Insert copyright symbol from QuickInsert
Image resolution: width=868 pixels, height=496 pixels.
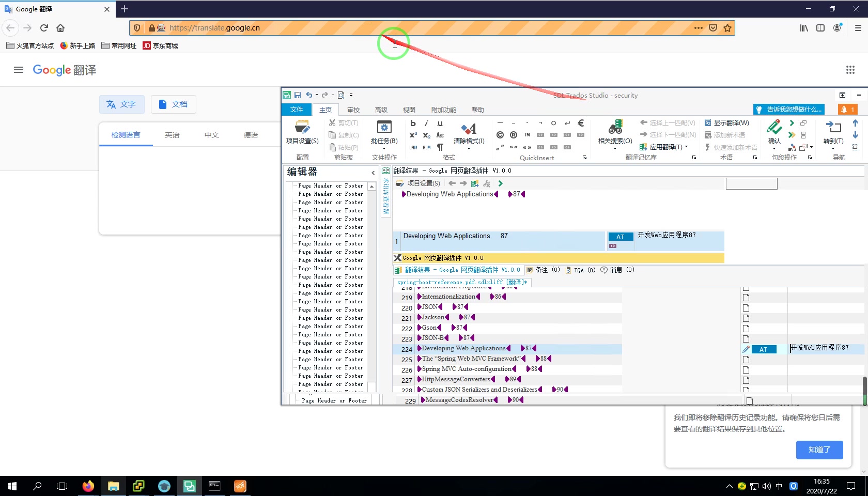point(500,135)
